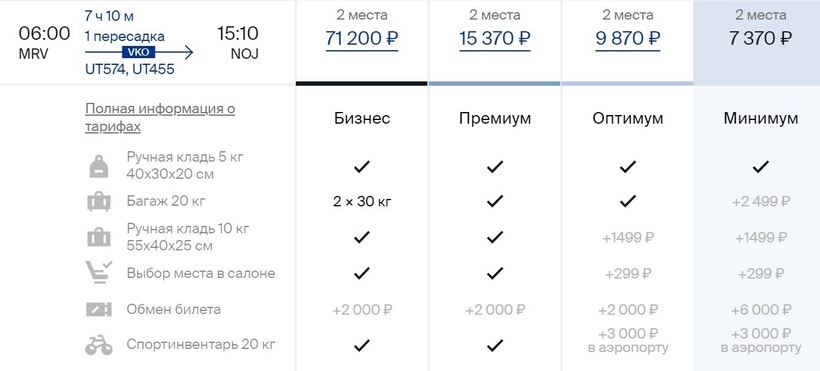Select the Премиум fare price 15 370 ₽
The image size is (820, 371).
pyautogui.click(x=495, y=39)
